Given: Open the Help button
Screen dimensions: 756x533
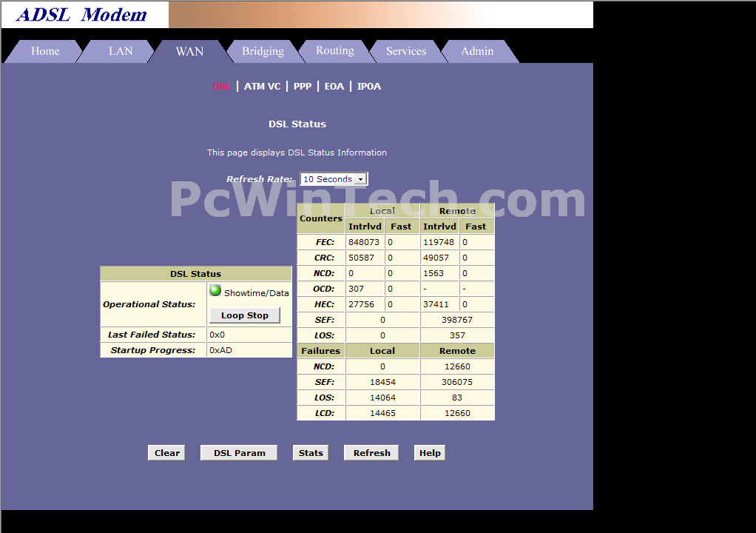Looking at the screenshot, I should [430, 453].
